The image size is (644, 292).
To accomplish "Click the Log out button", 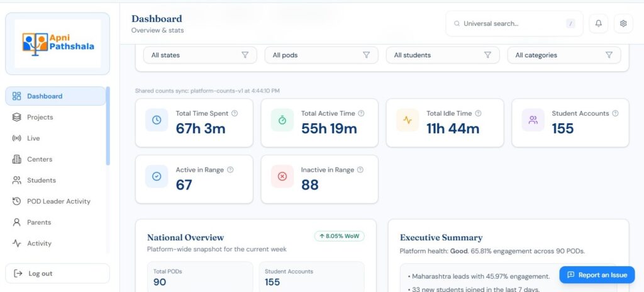I will [x=57, y=274].
